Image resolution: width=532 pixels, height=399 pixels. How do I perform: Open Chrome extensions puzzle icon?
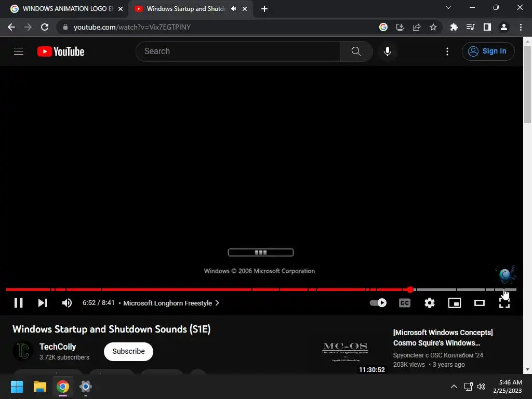click(454, 27)
